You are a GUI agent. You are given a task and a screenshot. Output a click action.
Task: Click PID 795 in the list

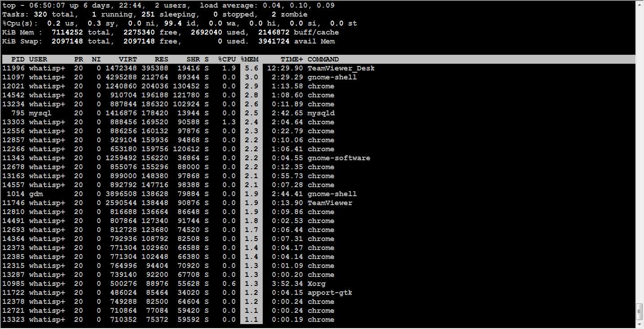point(18,113)
